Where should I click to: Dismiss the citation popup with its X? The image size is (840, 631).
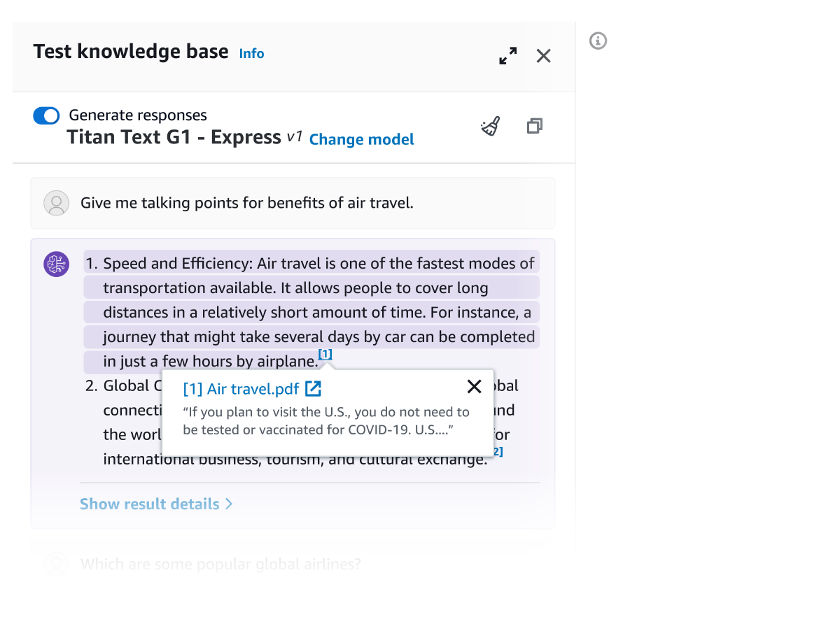pos(474,386)
